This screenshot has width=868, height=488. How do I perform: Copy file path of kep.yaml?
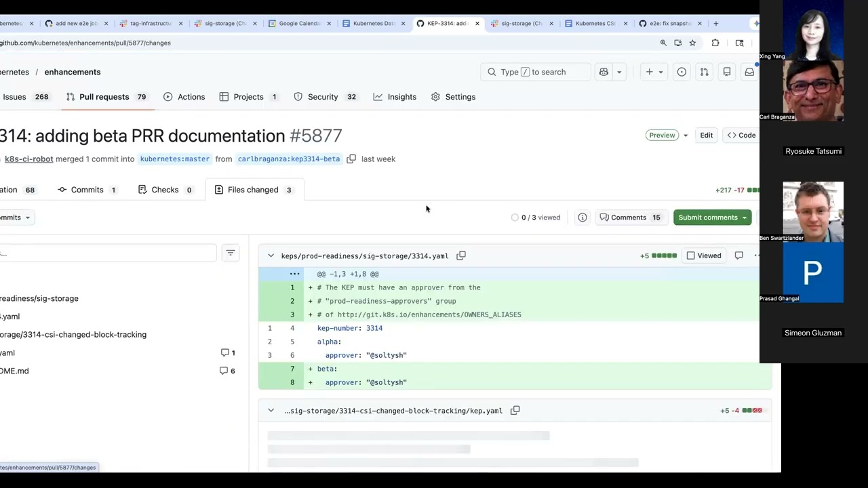click(515, 410)
